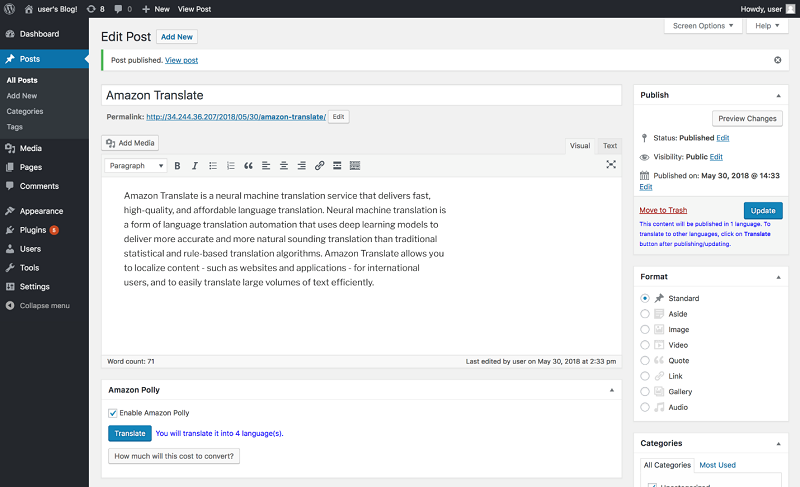Insert a bulleted list
This screenshot has width=800, height=487.
pyautogui.click(x=213, y=166)
